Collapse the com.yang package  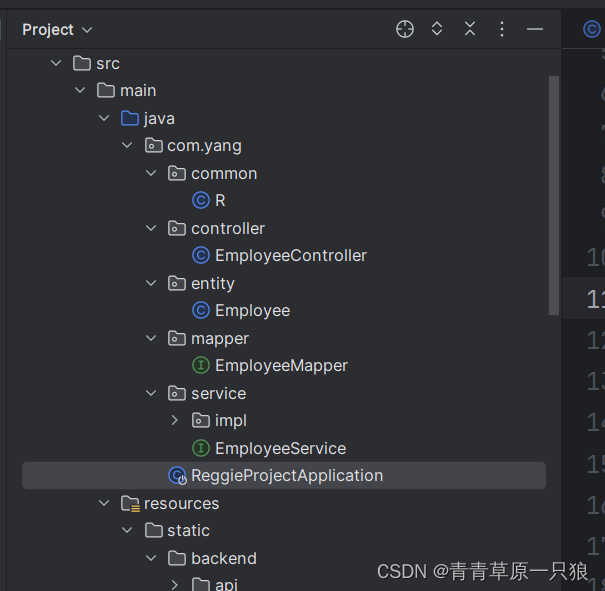point(127,145)
